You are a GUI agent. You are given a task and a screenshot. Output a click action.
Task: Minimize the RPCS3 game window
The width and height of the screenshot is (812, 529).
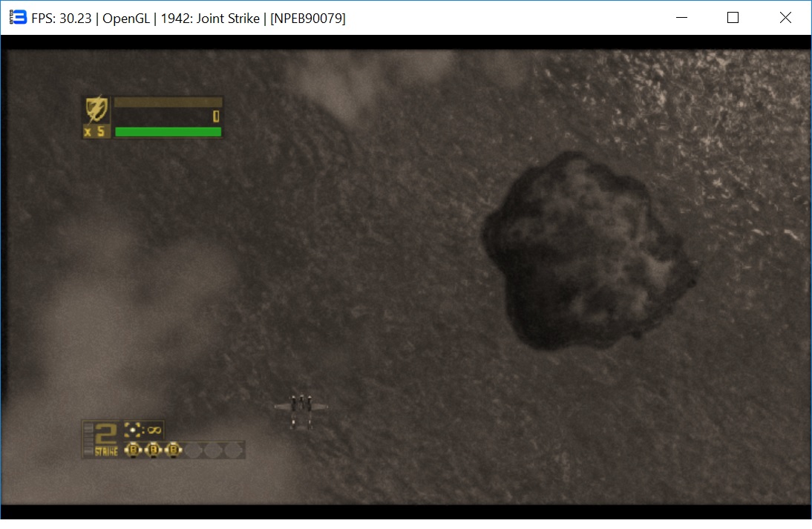tap(681, 18)
